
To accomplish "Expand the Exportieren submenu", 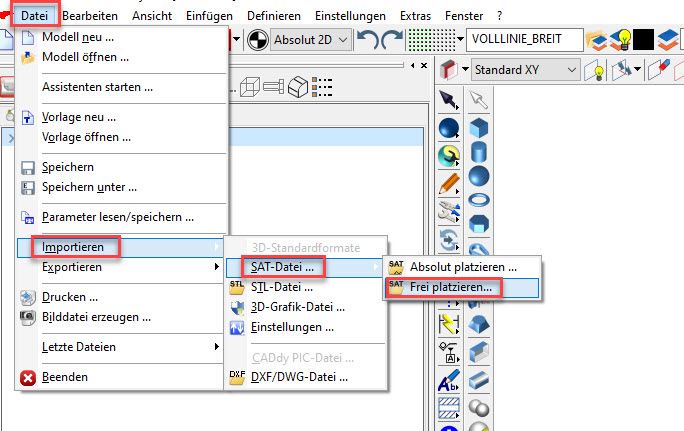I will 120,267.
